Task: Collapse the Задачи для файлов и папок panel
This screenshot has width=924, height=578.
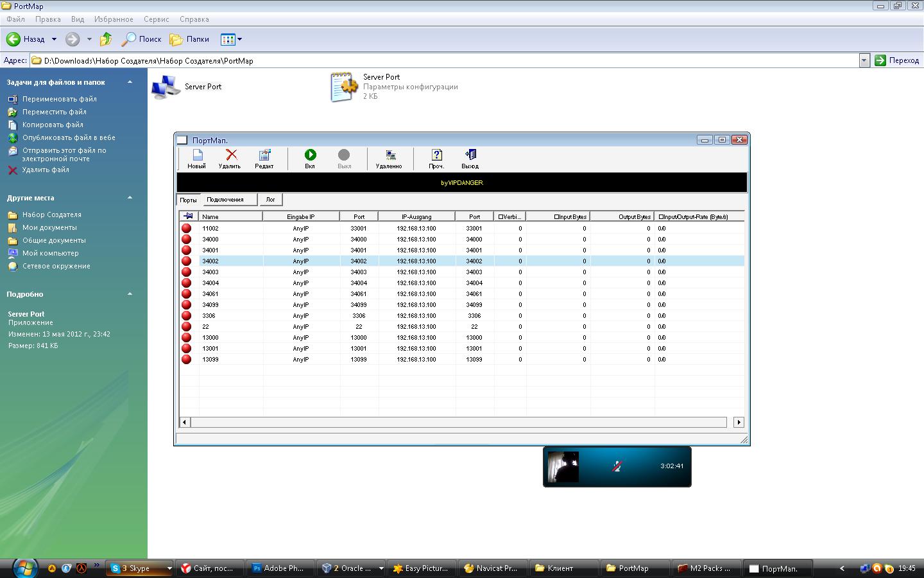Action: pos(130,82)
